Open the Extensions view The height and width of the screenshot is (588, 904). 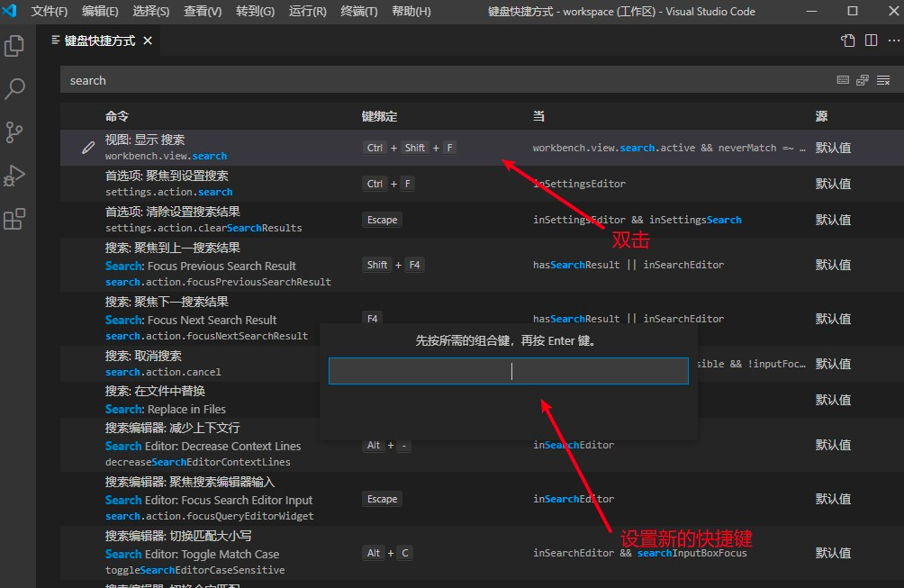point(14,219)
